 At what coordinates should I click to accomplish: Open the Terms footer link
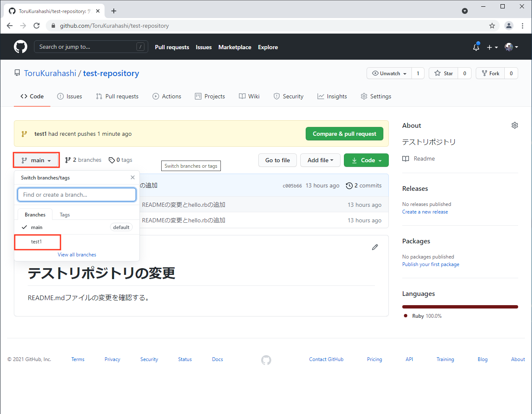tap(78, 359)
